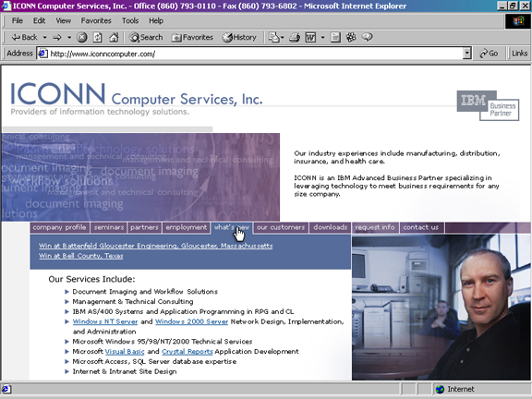Open the View menu
Viewport: 532px width, 399px height.
tap(64, 20)
